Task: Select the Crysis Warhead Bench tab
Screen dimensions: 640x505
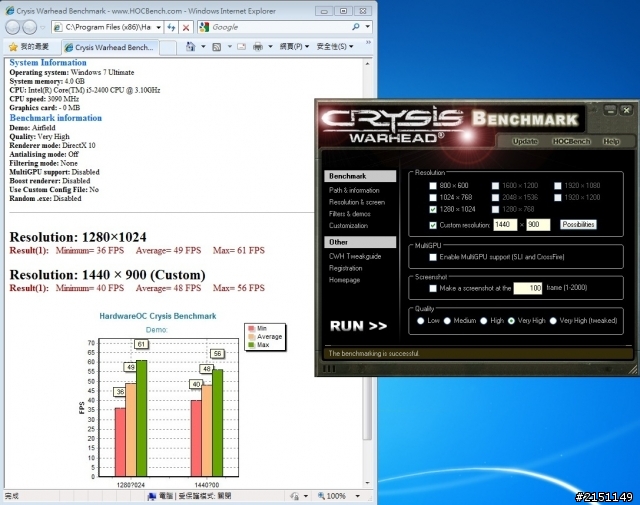Action: (x=110, y=47)
